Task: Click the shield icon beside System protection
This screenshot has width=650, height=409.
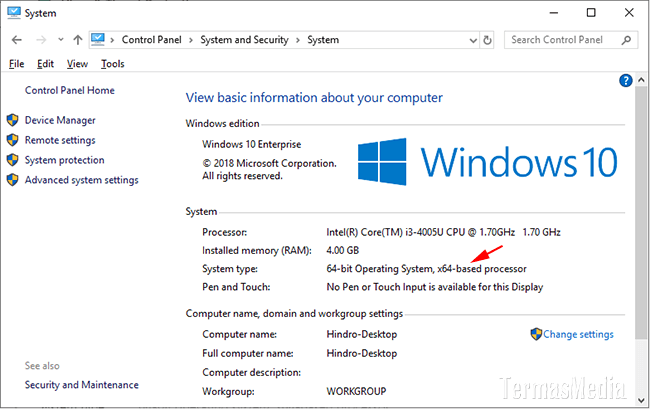Action: pyautogui.click(x=12, y=160)
